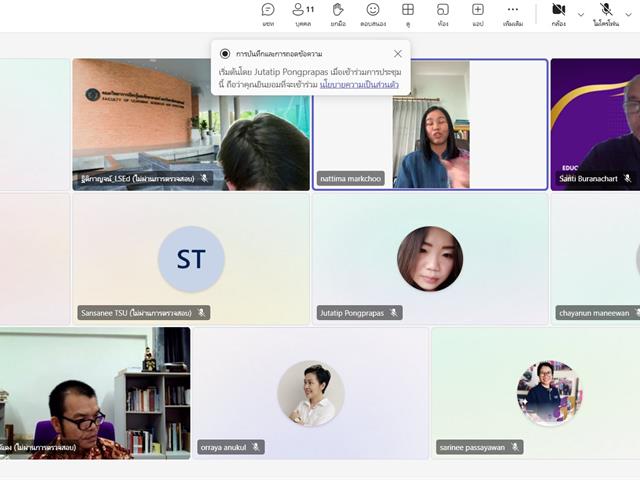Change the meeting view layout
Image resolution: width=640 pixels, height=480 pixels.
(408, 14)
